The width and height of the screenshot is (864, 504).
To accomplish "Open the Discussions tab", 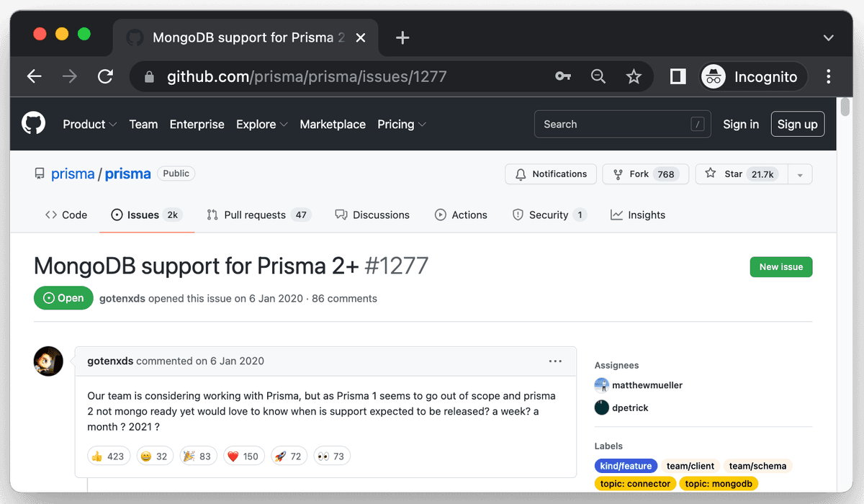I will click(x=372, y=215).
